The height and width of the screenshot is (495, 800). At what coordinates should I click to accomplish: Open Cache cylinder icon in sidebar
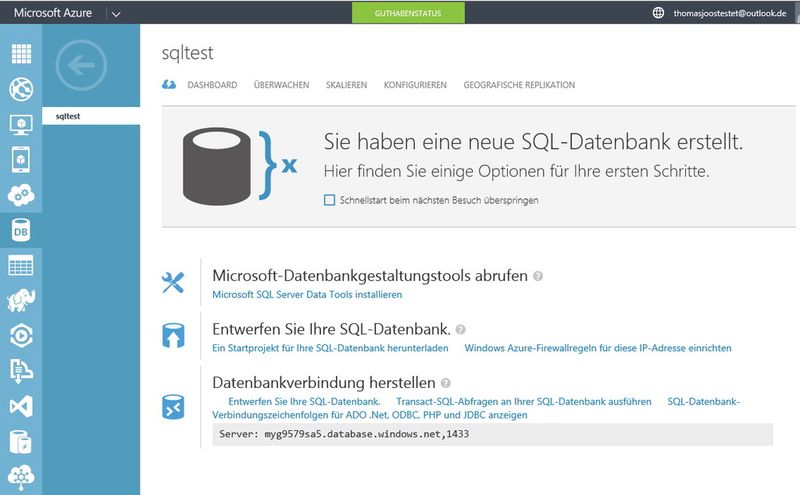pos(21,441)
